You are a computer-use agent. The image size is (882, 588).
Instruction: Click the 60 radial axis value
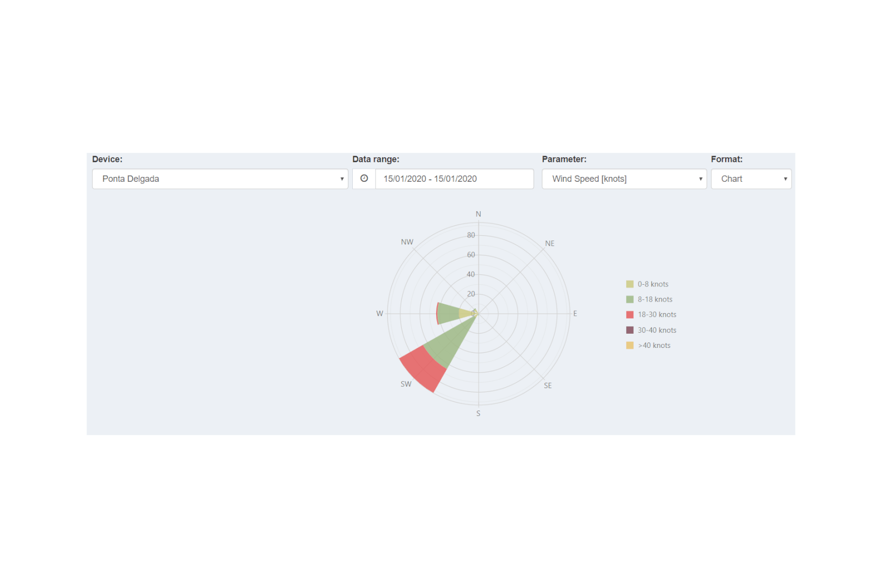click(471, 255)
